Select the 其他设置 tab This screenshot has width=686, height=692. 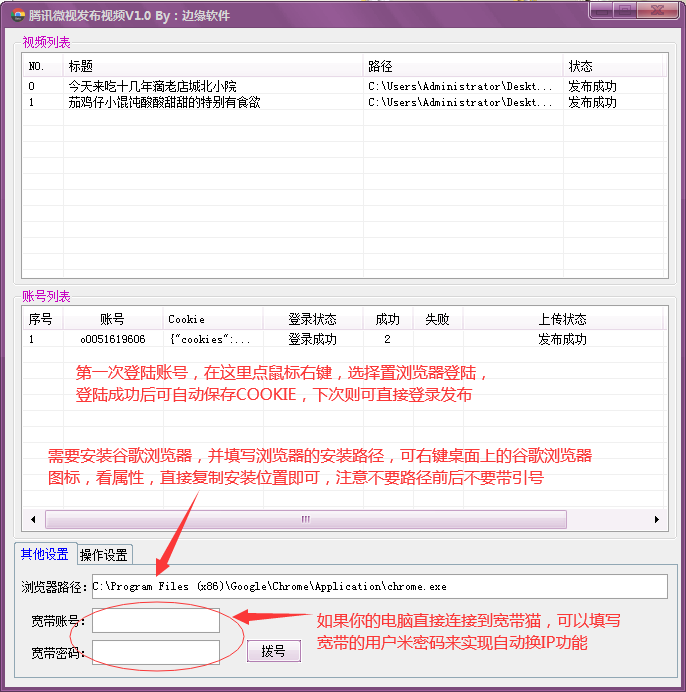(45, 553)
